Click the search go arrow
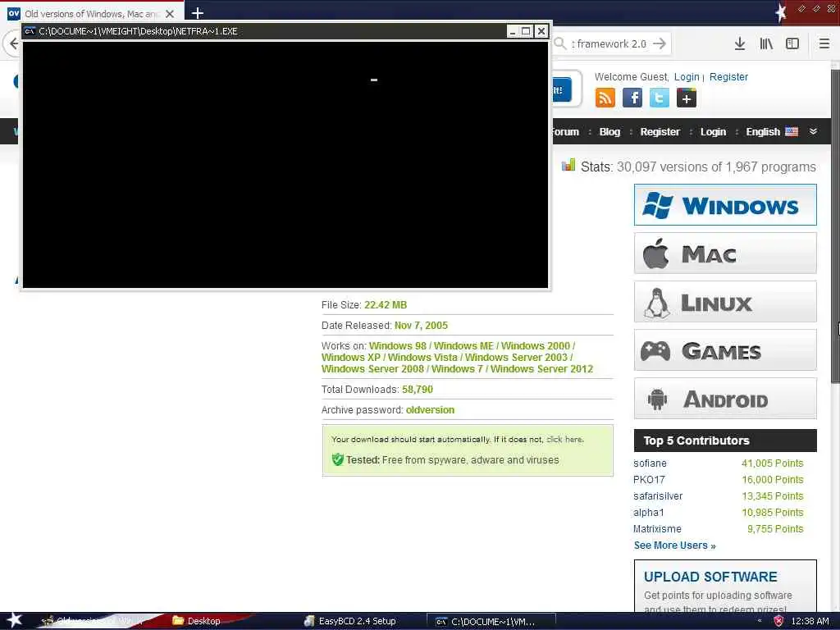 click(x=660, y=44)
